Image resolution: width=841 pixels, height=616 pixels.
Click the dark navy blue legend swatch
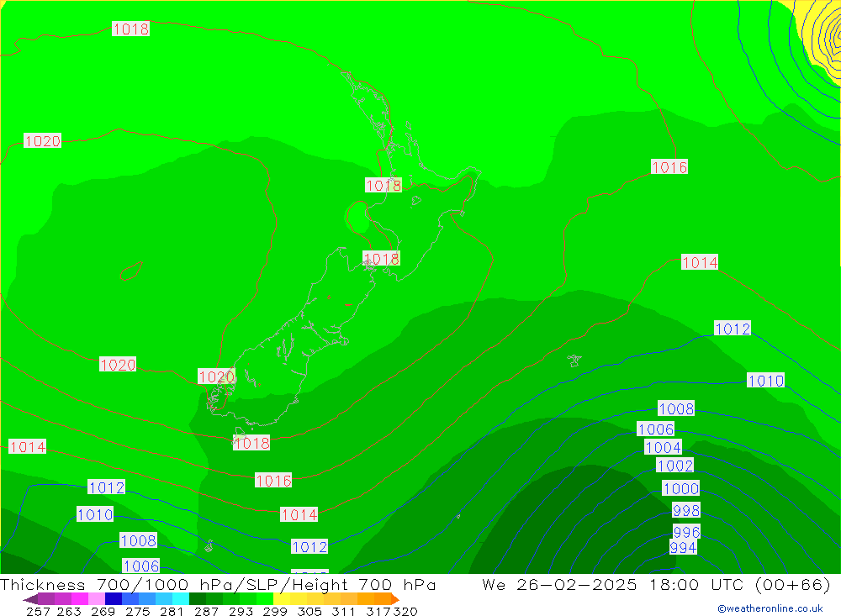(114, 598)
